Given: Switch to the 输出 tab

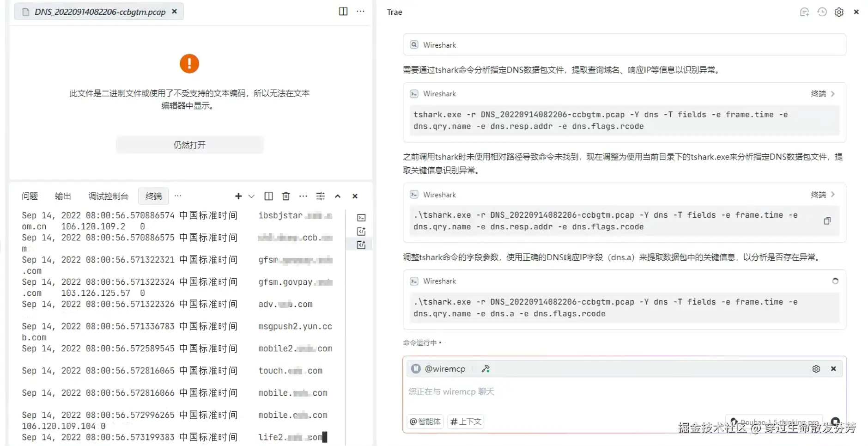Looking at the screenshot, I should tap(63, 196).
